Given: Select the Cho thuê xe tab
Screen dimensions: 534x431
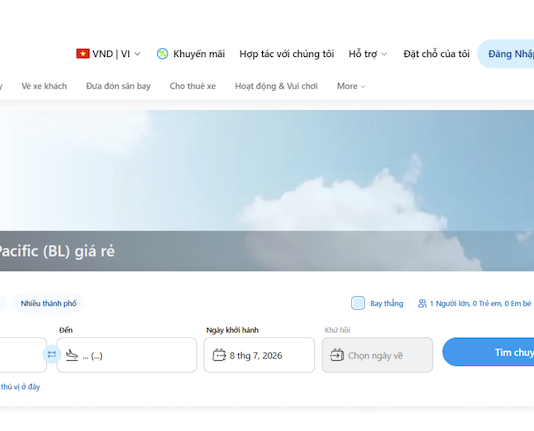Looking at the screenshot, I should click(x=193, y=86).
